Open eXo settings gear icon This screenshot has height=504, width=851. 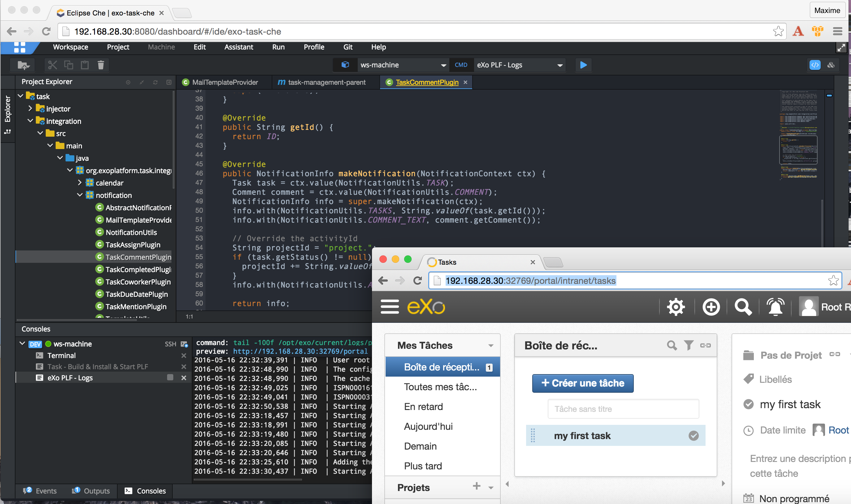point(676,307)
